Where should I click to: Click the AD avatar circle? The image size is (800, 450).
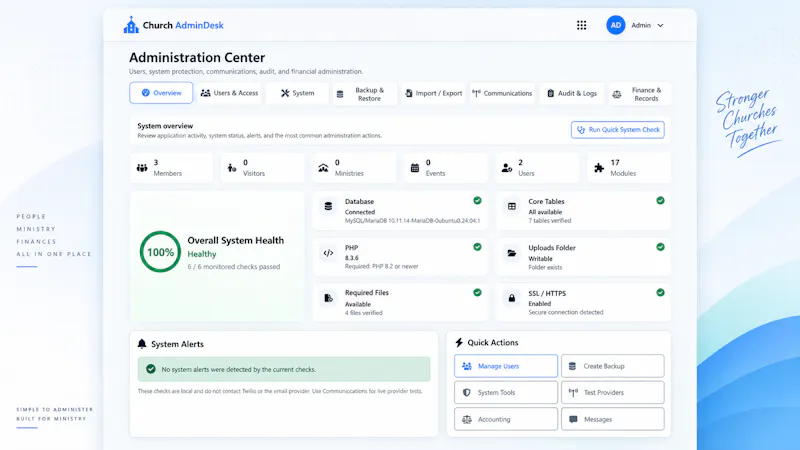tap(616, 25)
